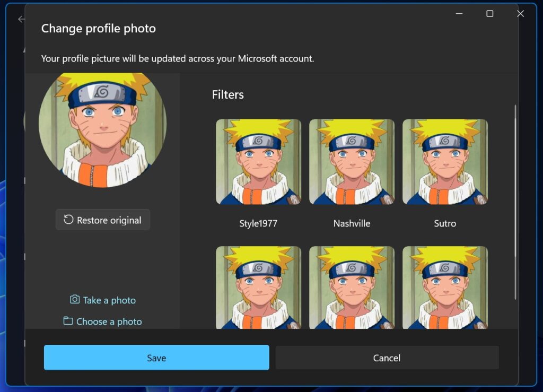Apply the Nashville filter

pos(352,162)
